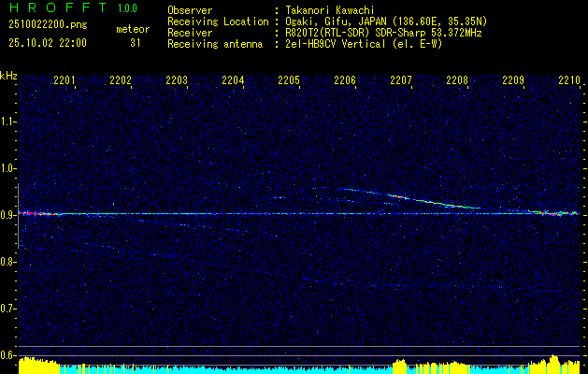Image resolution: width=588 pixels, height=374 pixels.
Task: Select receiver text R820T2(RTL-SDR) SDR-Sharp 53.372MHz
Action: [383, 33]
